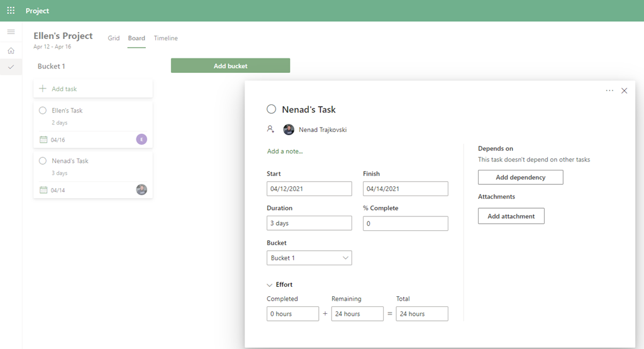Click Ellen's purple avatar on task card

click(x=142, y=140)
